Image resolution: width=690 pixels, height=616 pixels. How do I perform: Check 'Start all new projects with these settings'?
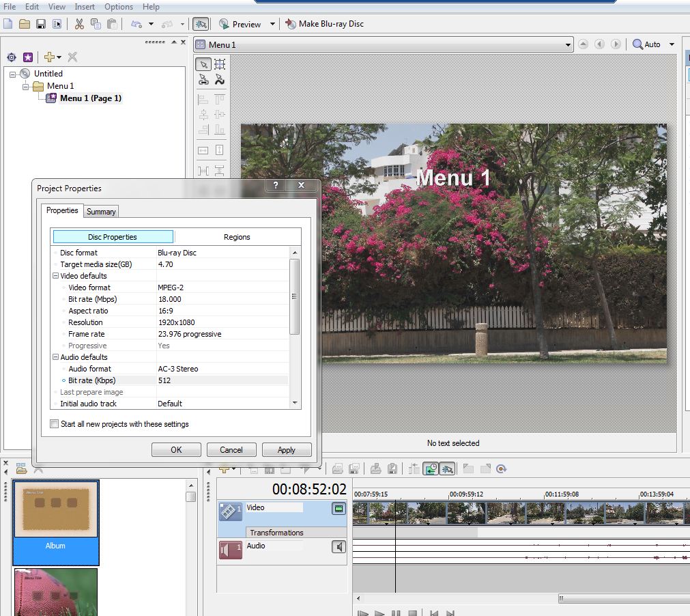[55, 424]
